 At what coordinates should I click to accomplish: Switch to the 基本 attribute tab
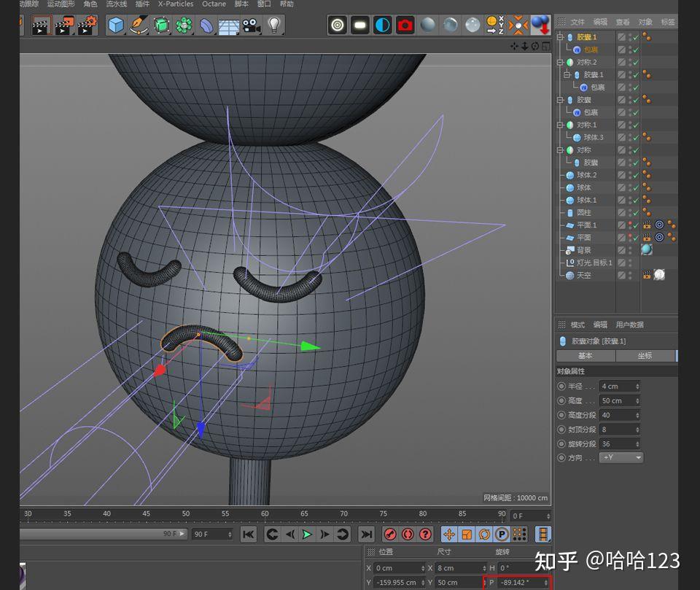(585, 356)
